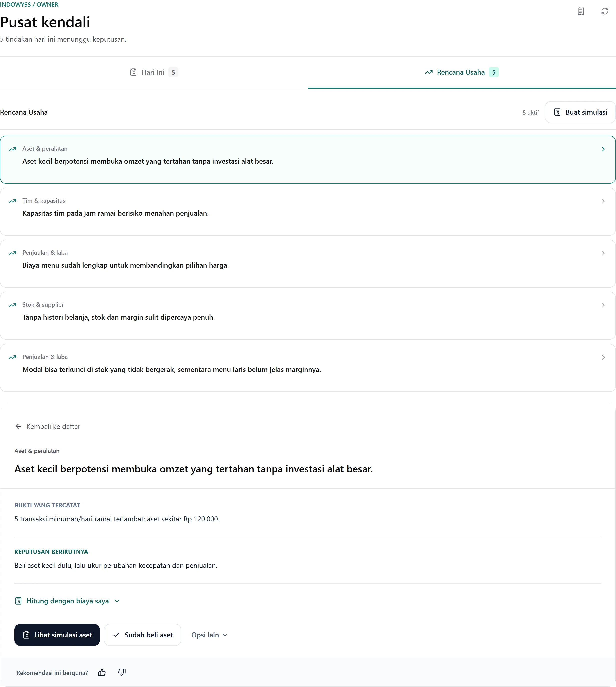Click the KEPUTUSAN BERIKUTNYA heading

coord(51,551)
